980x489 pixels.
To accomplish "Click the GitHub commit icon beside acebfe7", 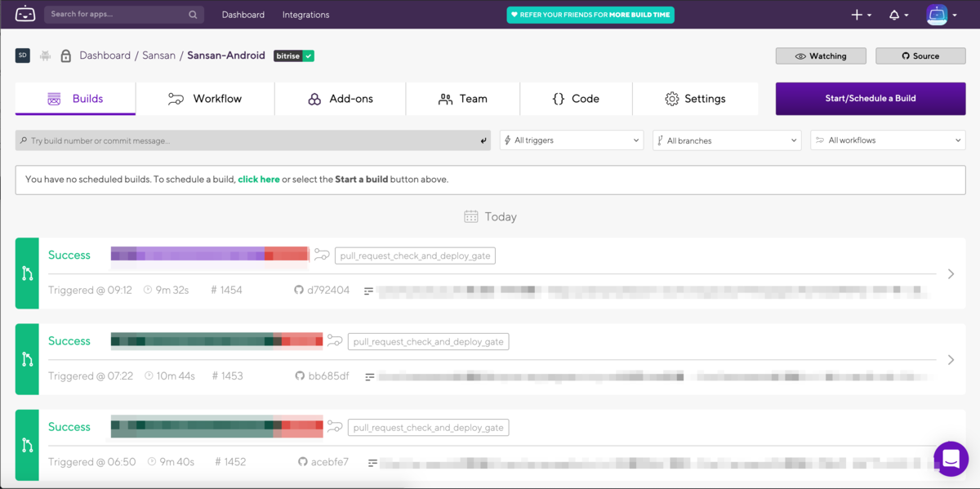I will click(303, 461).
